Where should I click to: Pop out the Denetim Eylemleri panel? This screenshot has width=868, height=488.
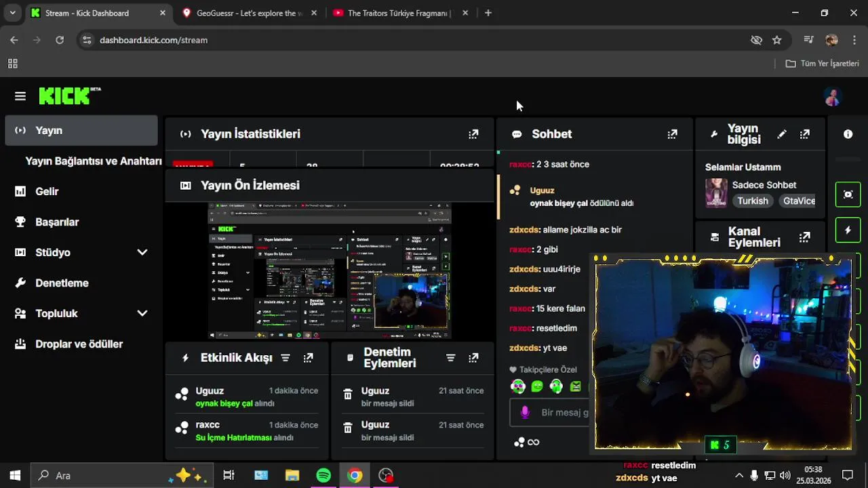(x=473, y=358)
